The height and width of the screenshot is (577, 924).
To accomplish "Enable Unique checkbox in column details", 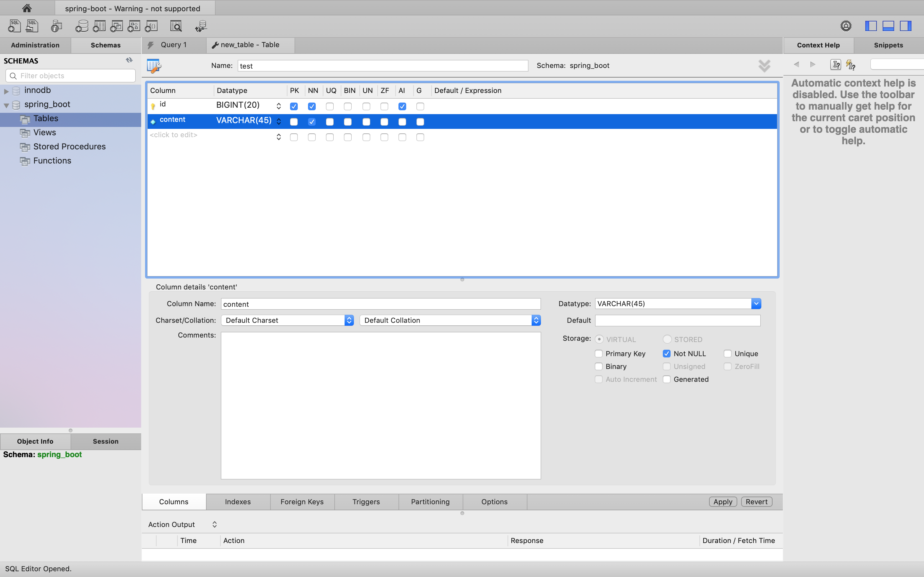I will (727, 353).
